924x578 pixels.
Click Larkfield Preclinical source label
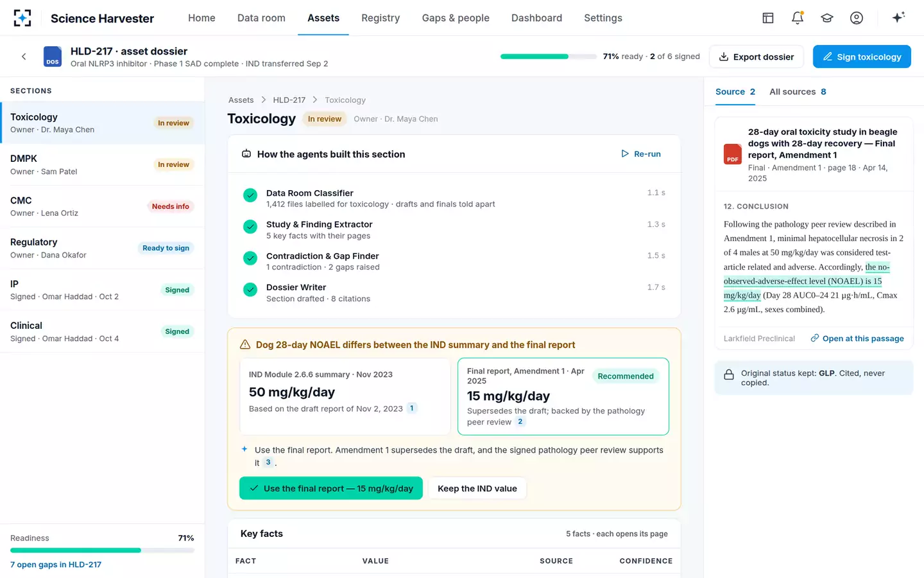[759, 338]
